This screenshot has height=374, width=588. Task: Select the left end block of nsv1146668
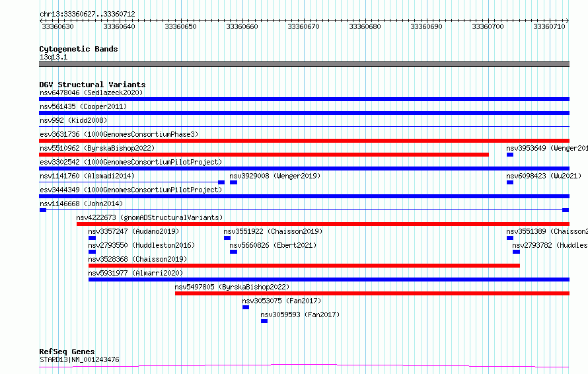point(43,210)
